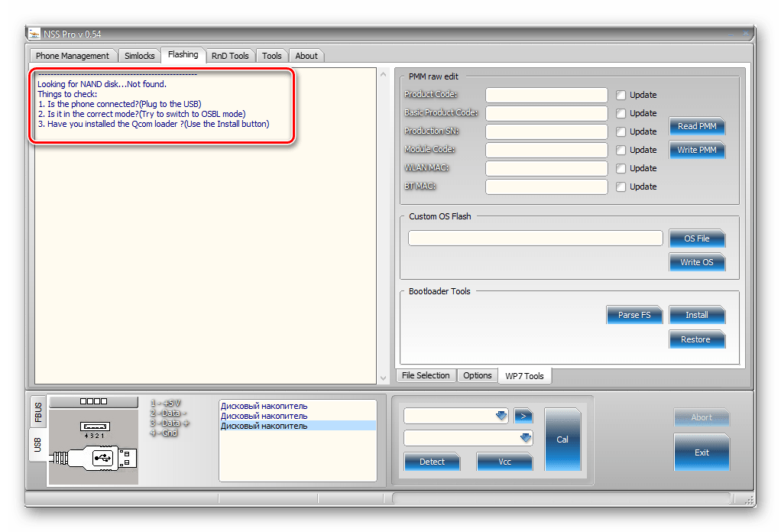
Task: Click the Detect button
Action: (432, 462)
